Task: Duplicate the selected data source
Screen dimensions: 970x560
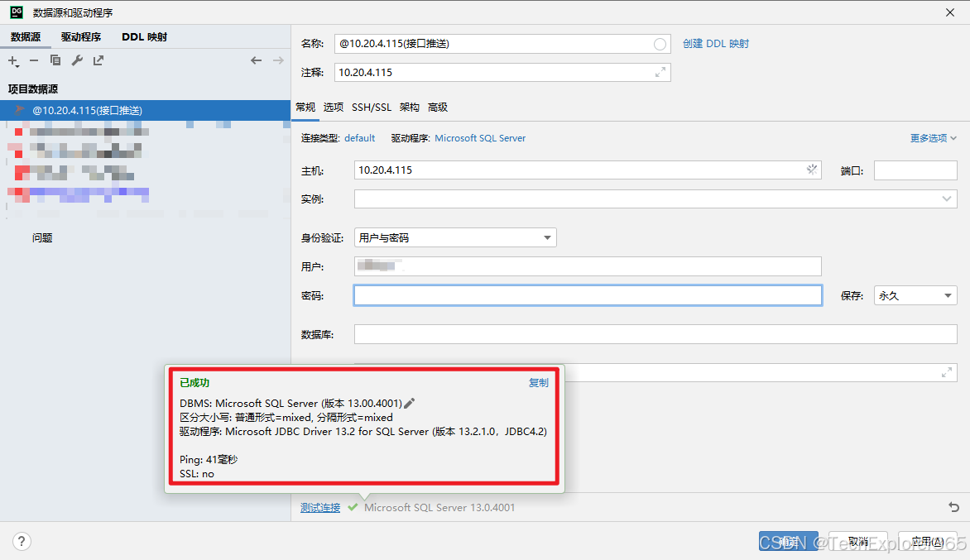Action: [x=55, y=60]
